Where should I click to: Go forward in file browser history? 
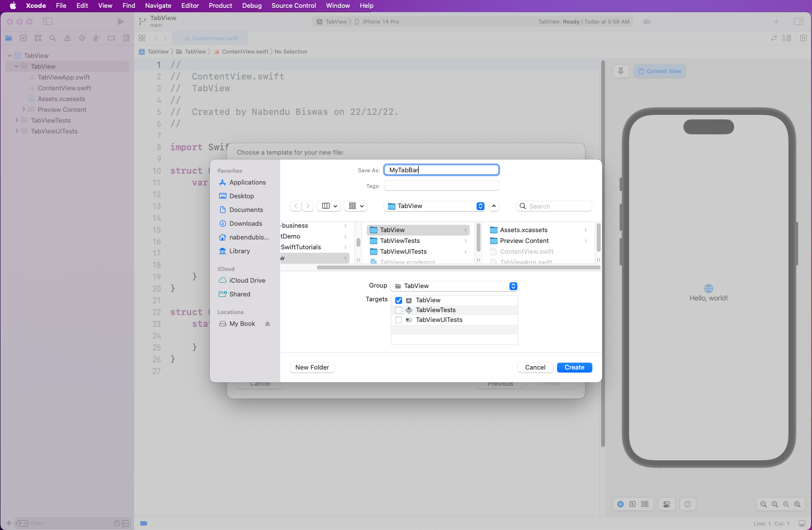pyautogui.click(x=308, y=206)
